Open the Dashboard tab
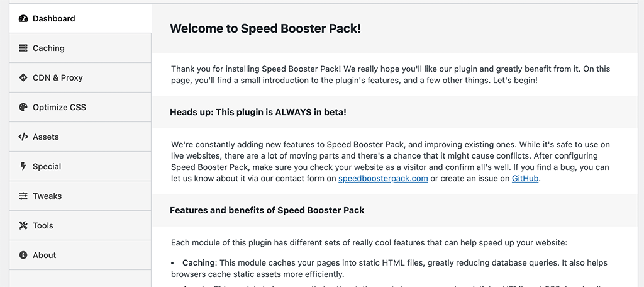The height and width of the screenshot is (287, 644). 80,18
